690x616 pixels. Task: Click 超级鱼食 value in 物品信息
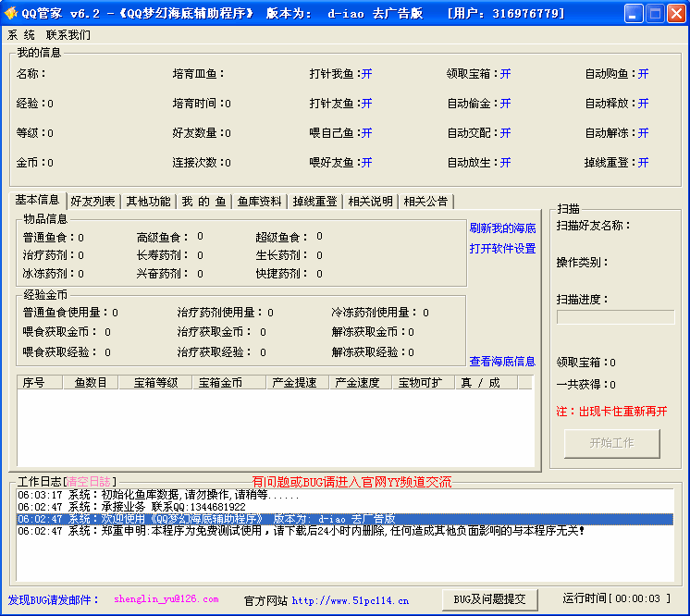coord(319,237)
